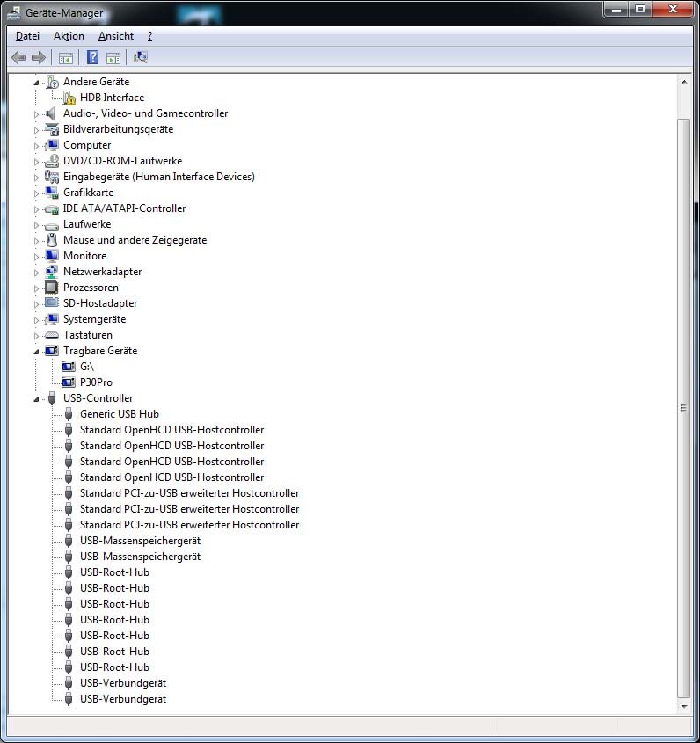Open the Datei menu
This screenshot has width=700, height=743.
(27, 36)
